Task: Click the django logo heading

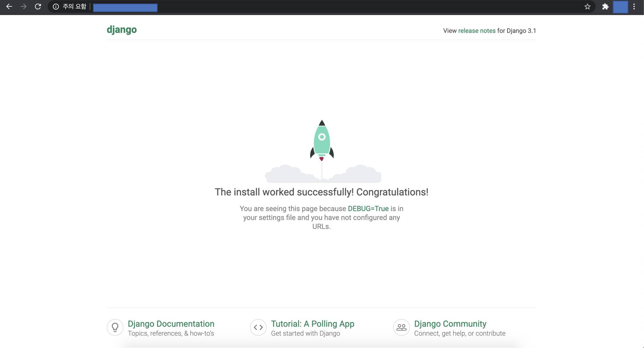Action: click(x=122, y=30)
